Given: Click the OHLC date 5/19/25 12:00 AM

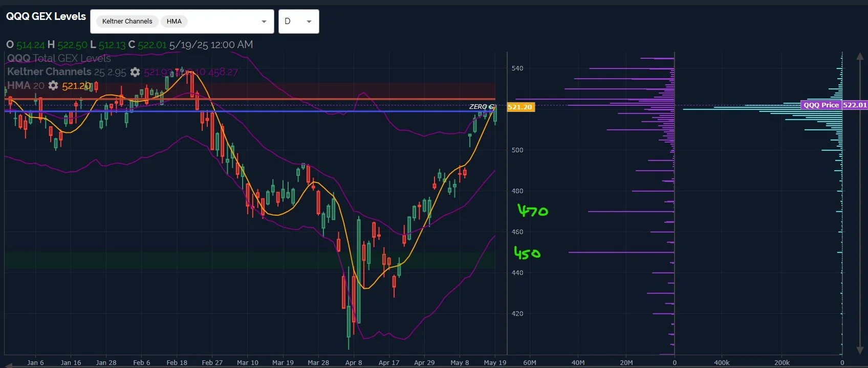Looking at the screenshot, I should click(x=211, y=45).
